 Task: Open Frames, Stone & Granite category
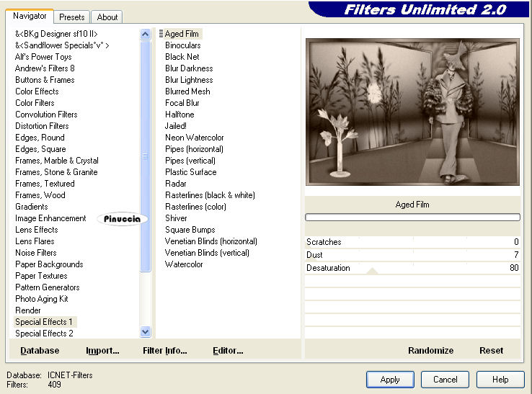coord(56,172)
